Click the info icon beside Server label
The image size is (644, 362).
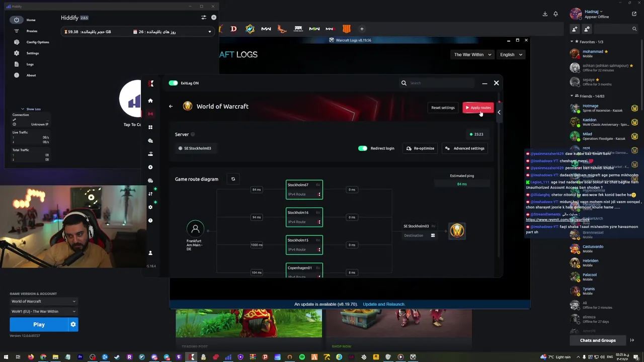click(193, 134)
